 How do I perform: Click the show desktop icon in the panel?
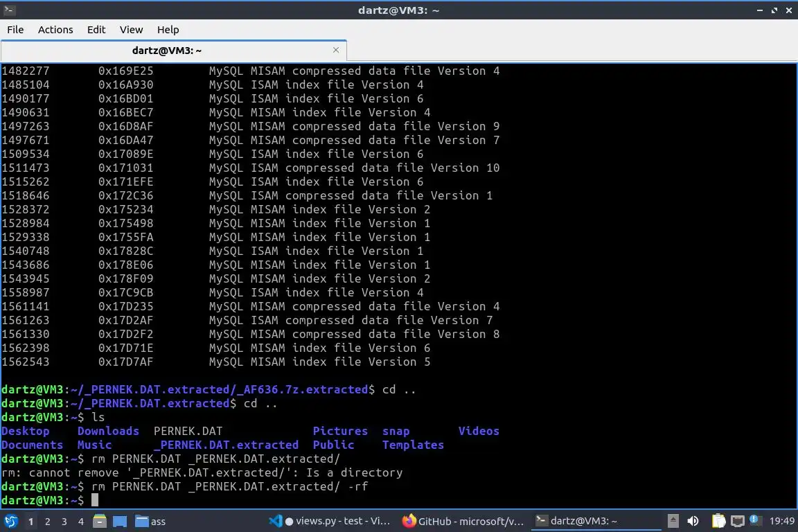click(120, 522)
